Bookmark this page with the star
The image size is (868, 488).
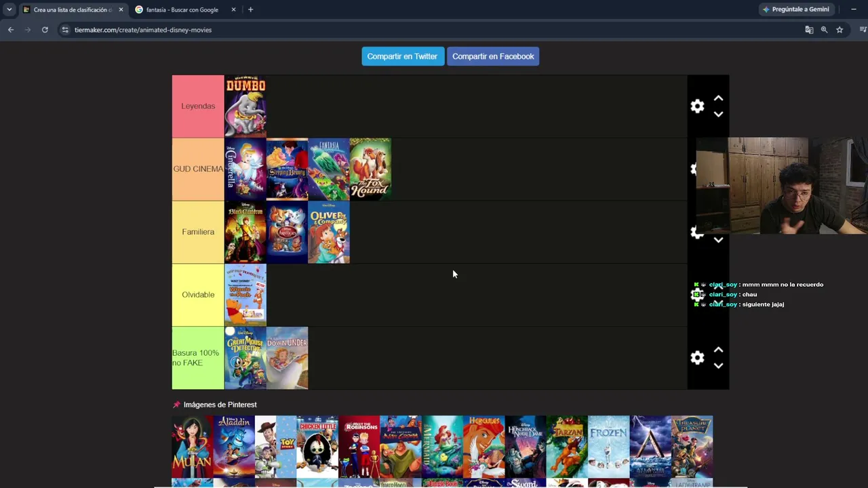pyautogui.click(x=840, y=30)
